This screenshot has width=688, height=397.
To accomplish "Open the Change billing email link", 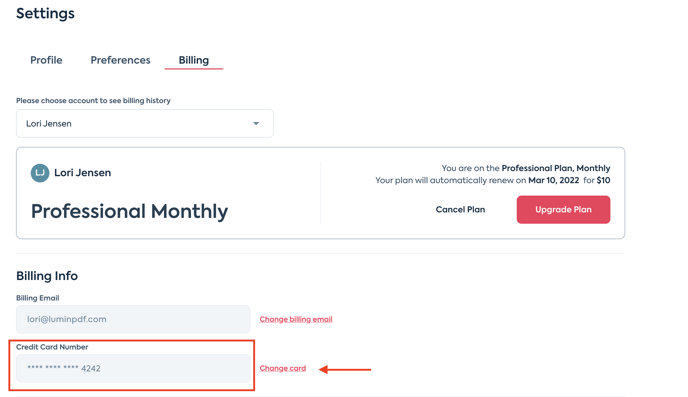I will click(x=296, y=319).
